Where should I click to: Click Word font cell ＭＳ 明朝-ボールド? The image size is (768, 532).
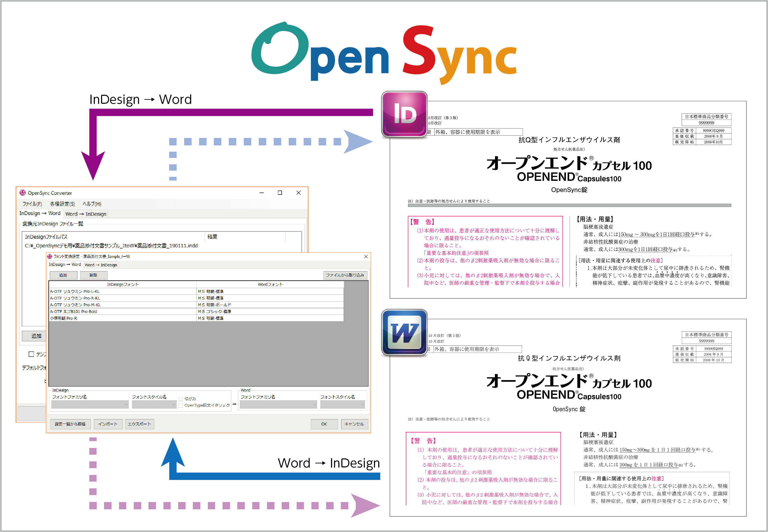[x=270, y=305]
